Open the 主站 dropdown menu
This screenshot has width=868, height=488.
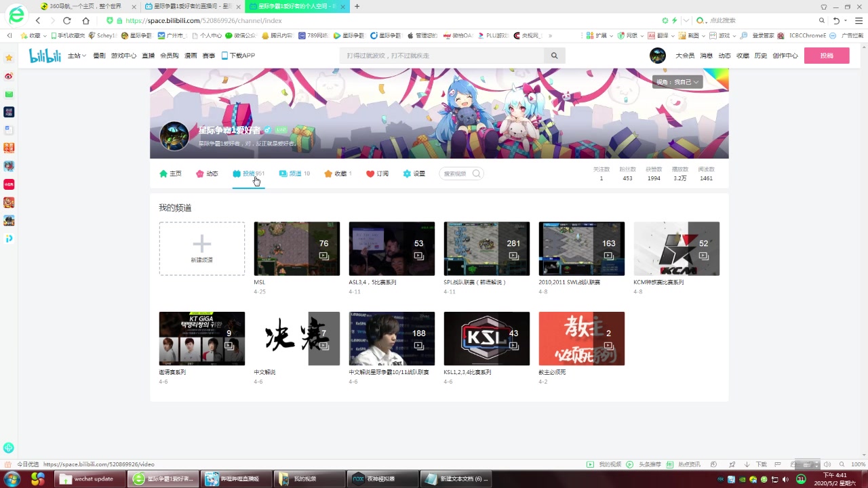77,56
